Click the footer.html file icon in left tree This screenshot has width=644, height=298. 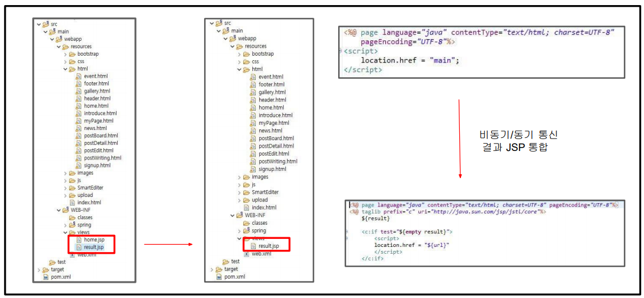click(x=79, y=83)
